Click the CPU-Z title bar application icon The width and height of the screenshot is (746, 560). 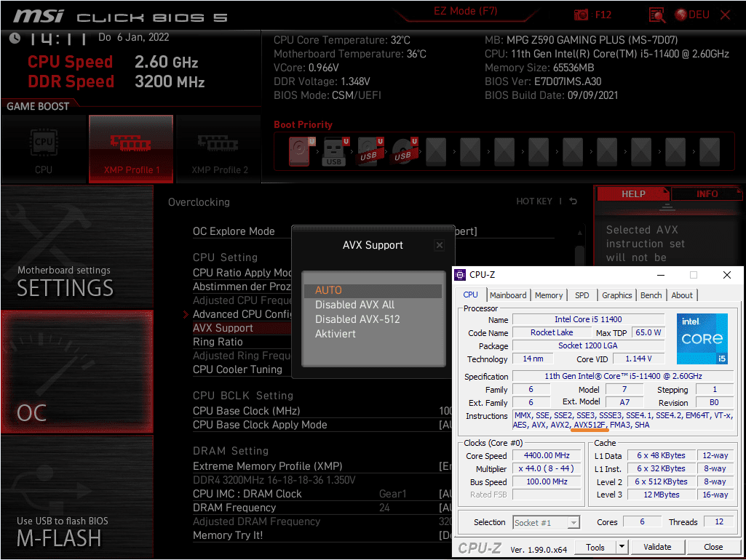pyautogui.click(x=460, y=275)
